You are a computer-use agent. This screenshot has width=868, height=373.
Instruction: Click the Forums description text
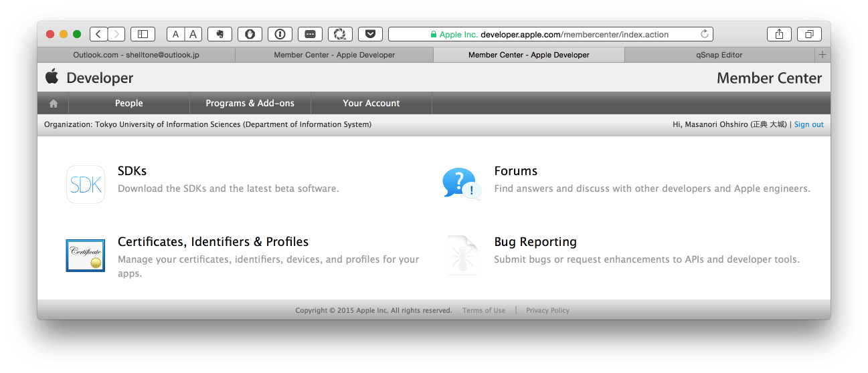653,189
